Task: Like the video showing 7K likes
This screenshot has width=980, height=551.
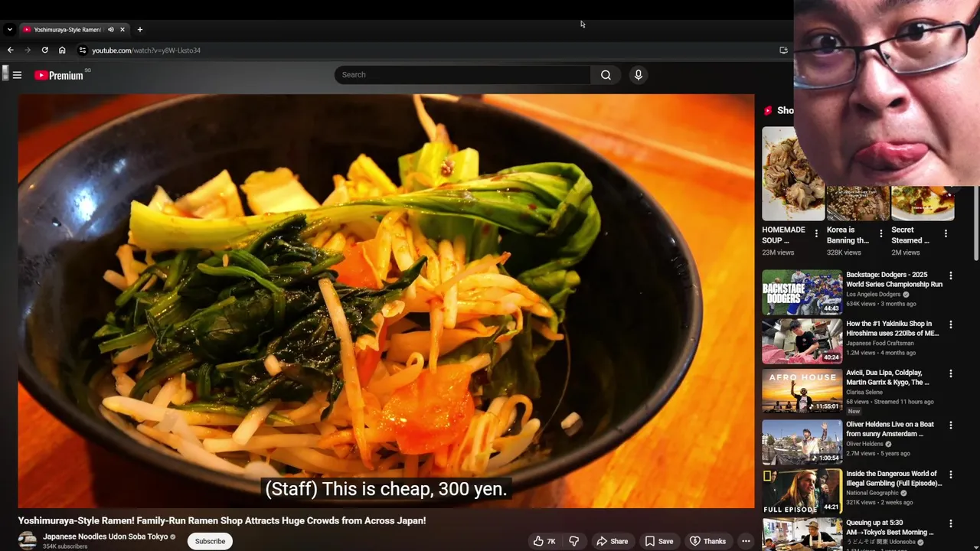Action: tap(544, 541)
